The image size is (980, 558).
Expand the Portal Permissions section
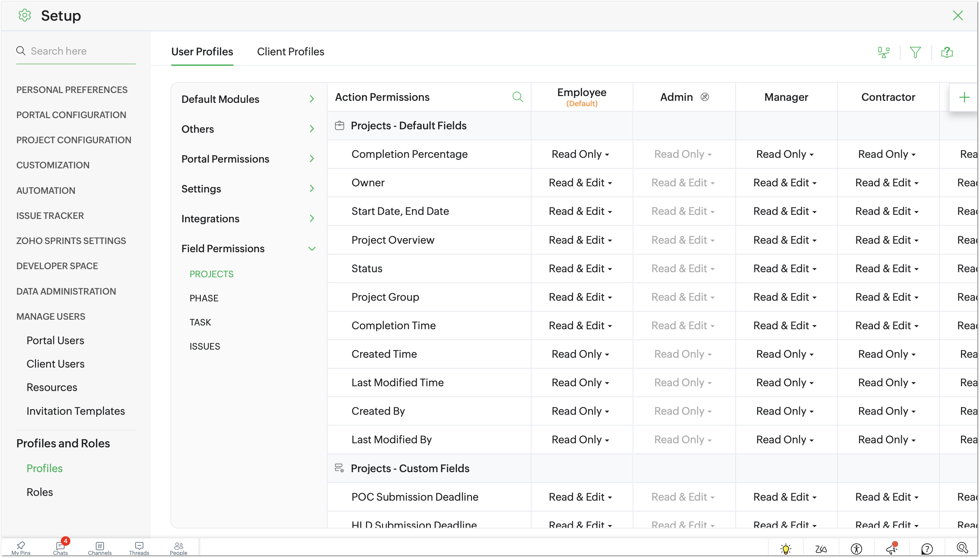(248, 159)
